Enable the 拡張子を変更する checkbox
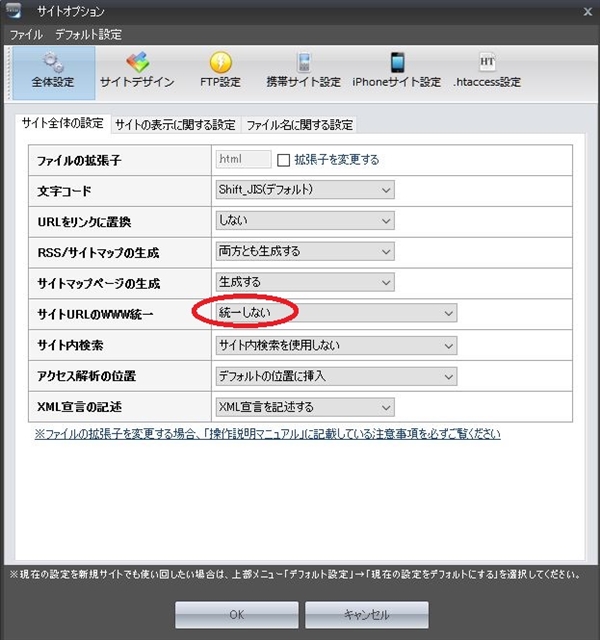The height and width of the screenshot is (640, 600). tap(283, 160)
